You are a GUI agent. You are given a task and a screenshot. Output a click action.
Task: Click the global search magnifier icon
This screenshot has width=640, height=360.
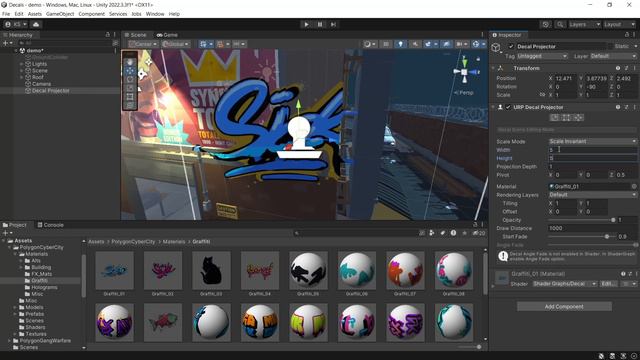560,24
